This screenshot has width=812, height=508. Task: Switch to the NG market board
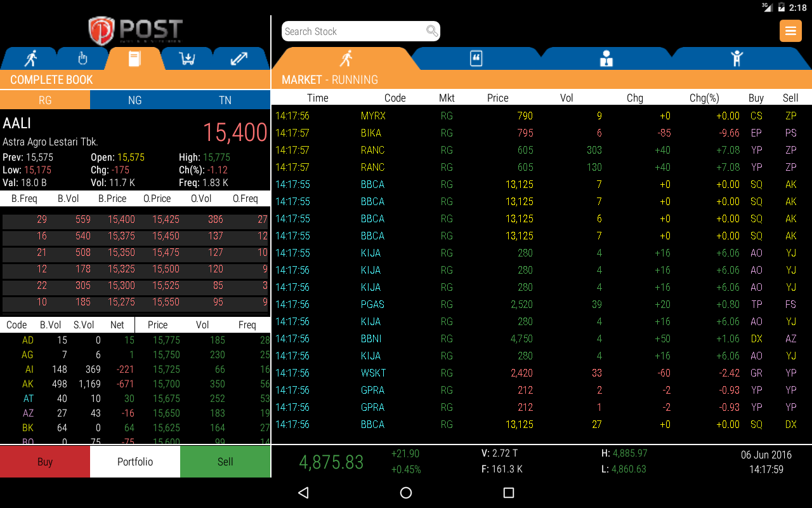tap(135, 100)
